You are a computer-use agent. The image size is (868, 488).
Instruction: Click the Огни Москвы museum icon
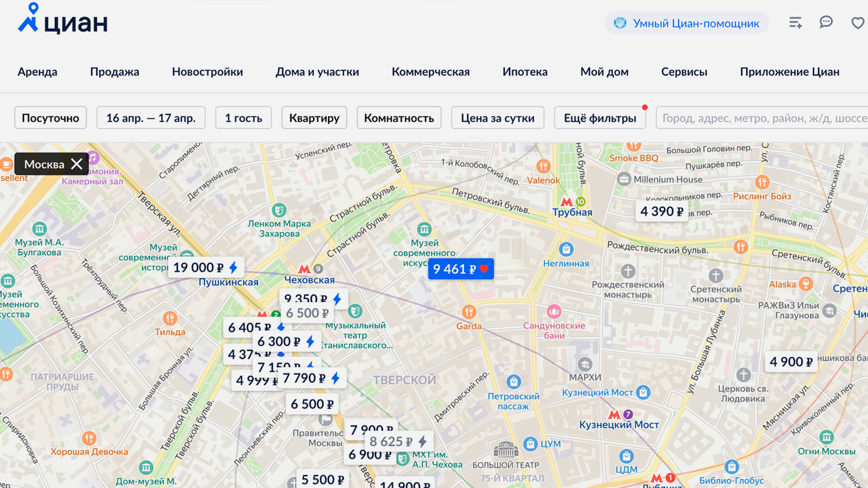827,437
